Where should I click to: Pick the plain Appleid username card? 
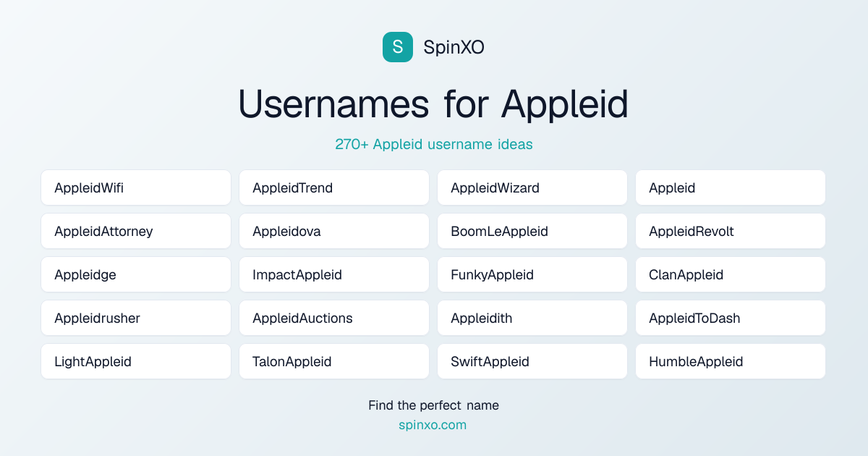(731, 188)
